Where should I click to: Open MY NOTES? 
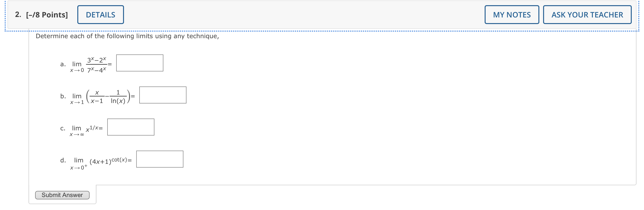click(512, 15)
